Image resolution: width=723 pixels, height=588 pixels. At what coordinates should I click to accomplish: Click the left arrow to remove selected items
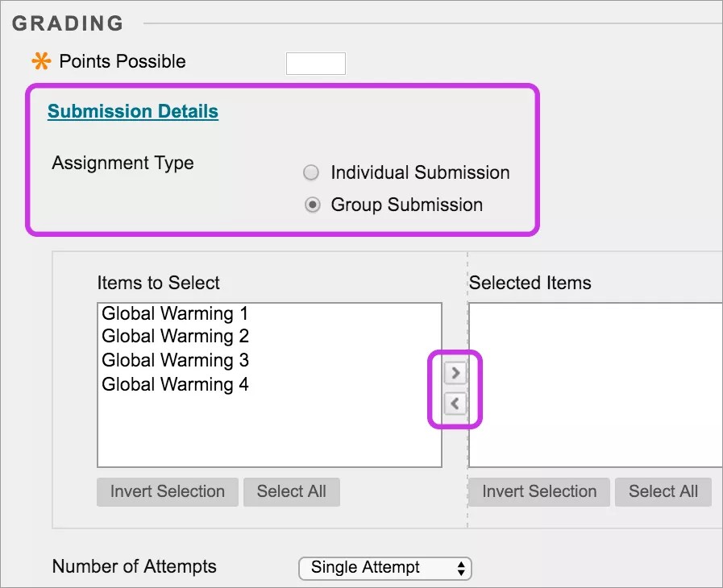tap(455, 404)
